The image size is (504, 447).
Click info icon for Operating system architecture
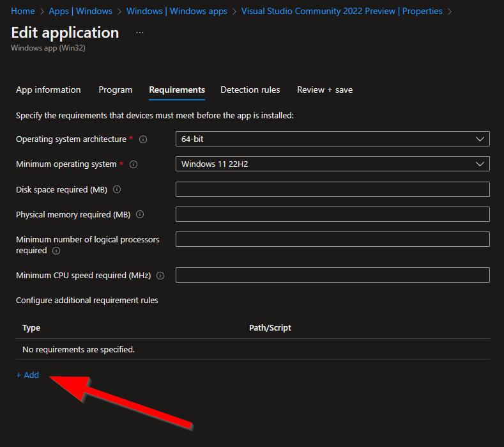[x=143, y=139]
